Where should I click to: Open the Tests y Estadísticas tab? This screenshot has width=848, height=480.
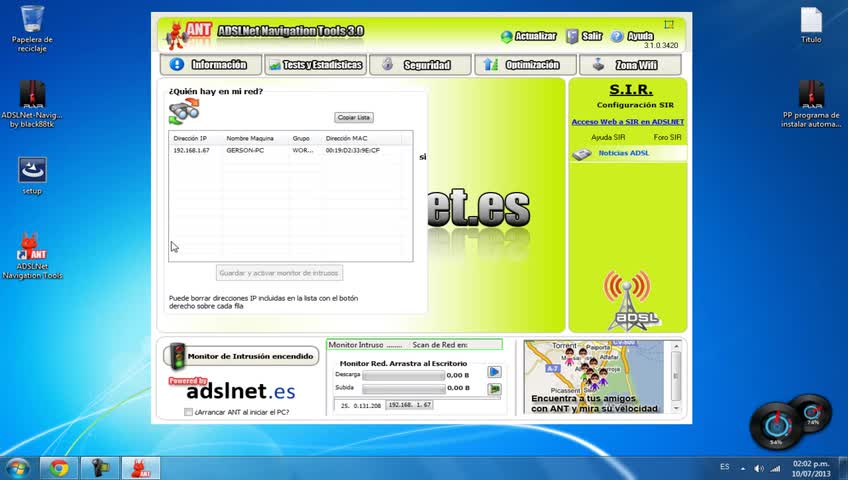click(316, 65)
